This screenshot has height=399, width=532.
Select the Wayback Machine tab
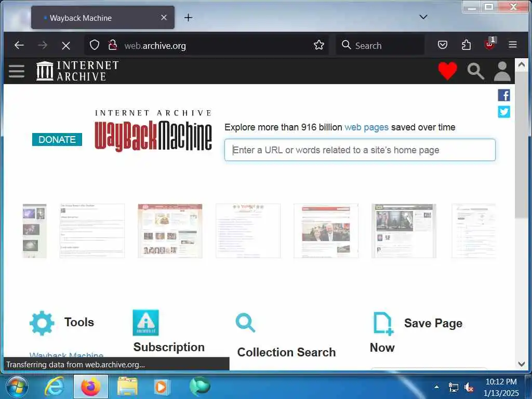[103, 18]
